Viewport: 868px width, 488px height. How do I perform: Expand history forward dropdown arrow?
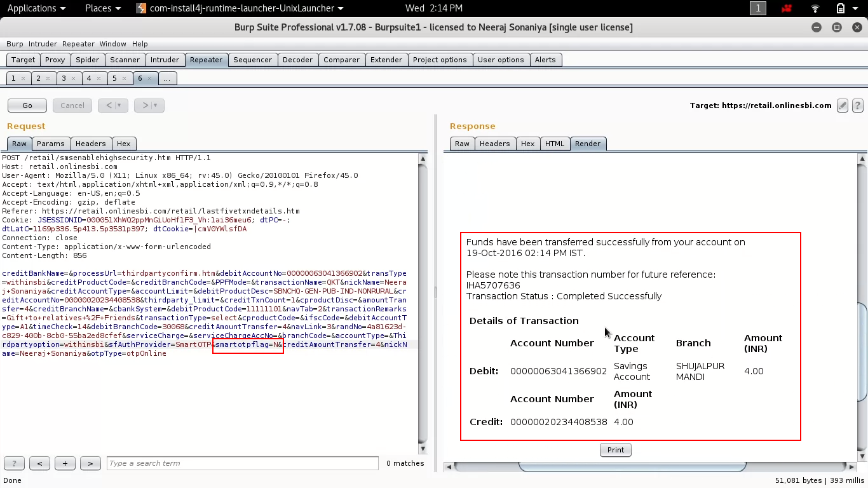click(x=156, y=105)
